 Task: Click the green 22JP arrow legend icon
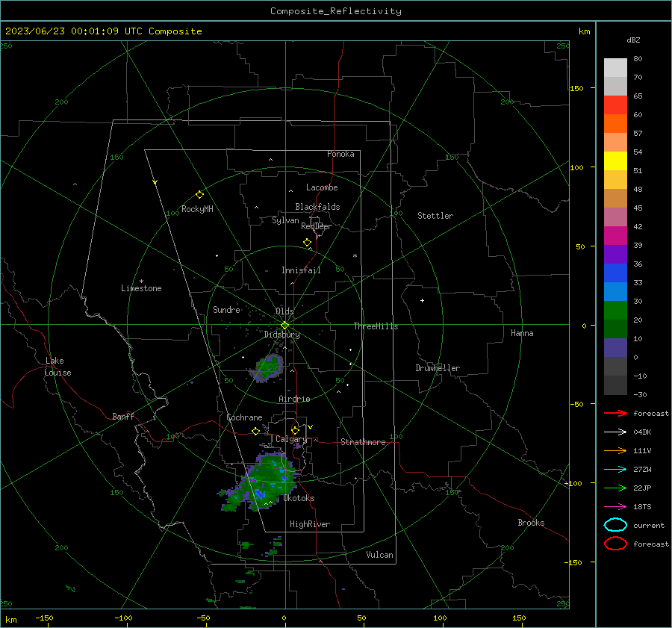[615, 488]
